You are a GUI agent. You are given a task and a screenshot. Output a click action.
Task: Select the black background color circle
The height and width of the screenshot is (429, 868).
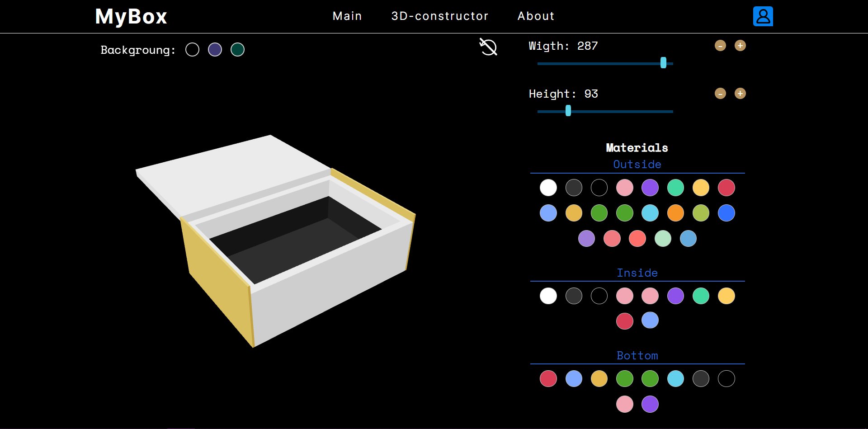point(192,49)
